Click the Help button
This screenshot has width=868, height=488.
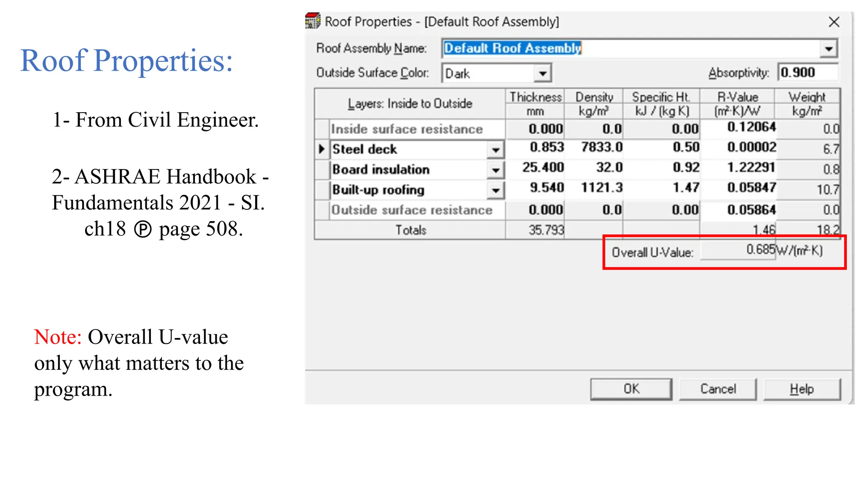point(801,389)
